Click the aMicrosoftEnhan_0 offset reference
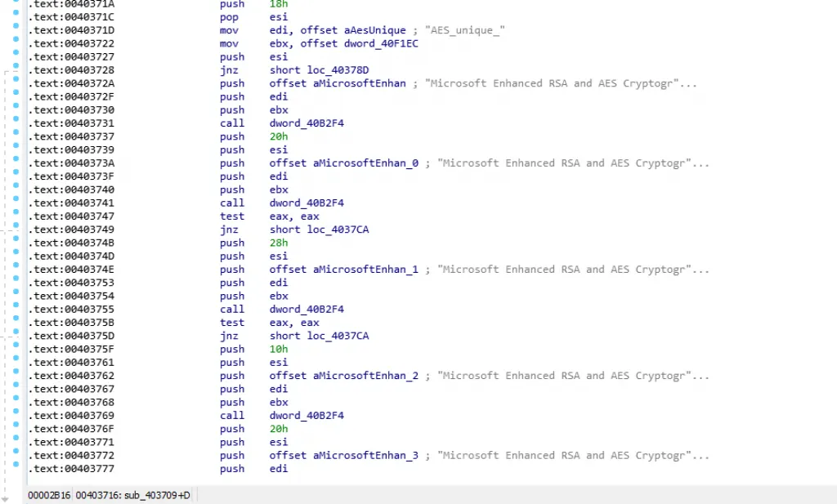The width and height of the screenshot is (837, 504). point(365,163)
